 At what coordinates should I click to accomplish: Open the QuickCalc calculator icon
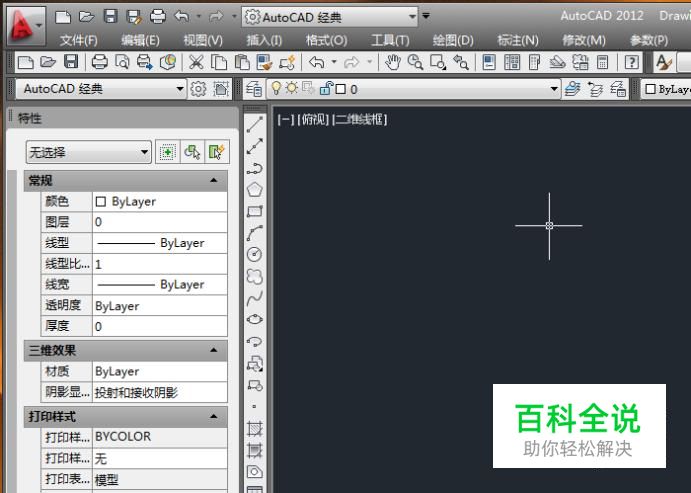(602, 62)
